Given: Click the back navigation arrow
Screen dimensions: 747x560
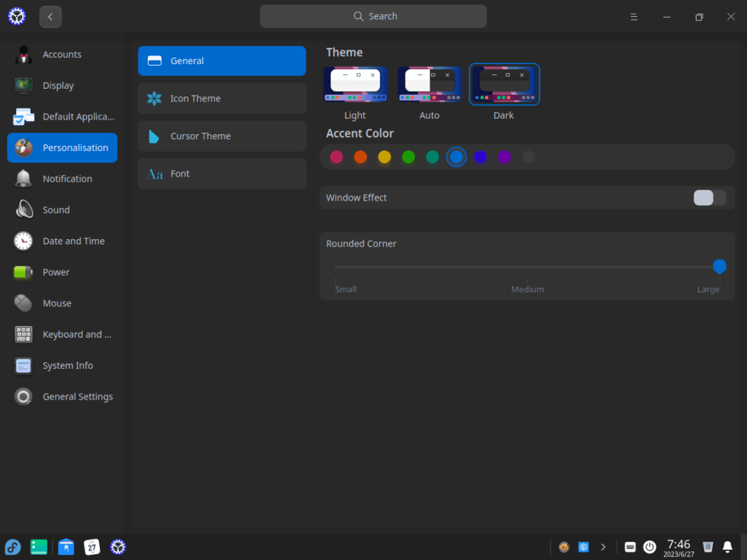Looking at the screenshot, I should coord(50,16).
